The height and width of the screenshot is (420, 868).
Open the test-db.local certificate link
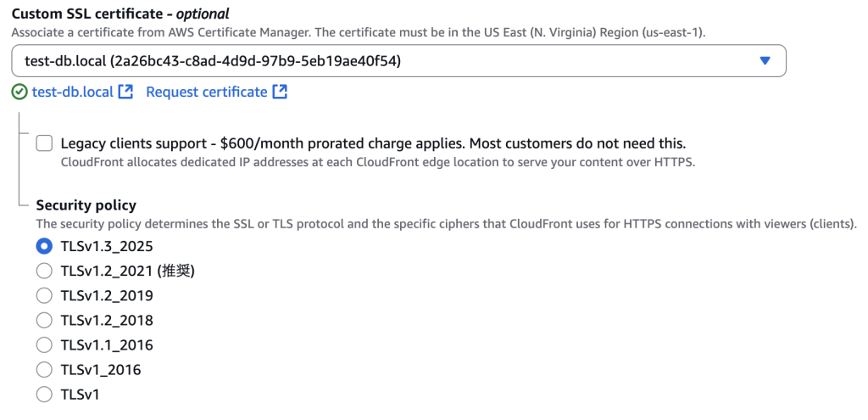click(73, 92)
